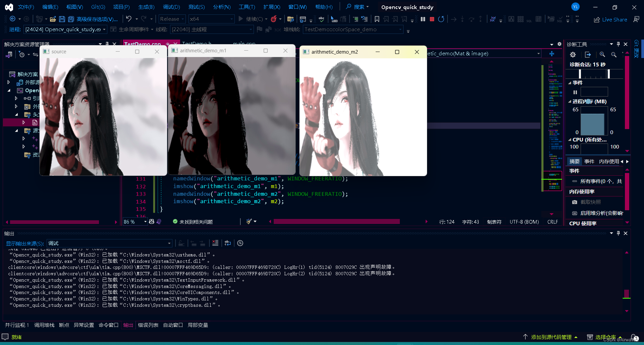The image size is (644, 345).
Task: Pause debugging with the break all button
Action: 423,19
